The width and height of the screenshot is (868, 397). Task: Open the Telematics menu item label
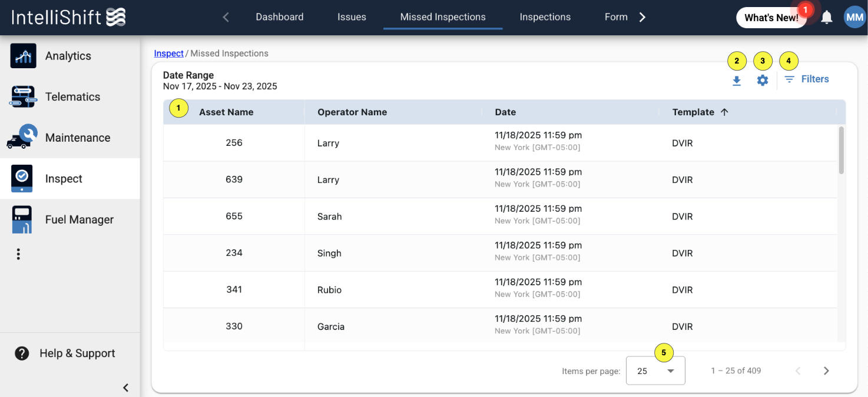click(x=72, y=97)
